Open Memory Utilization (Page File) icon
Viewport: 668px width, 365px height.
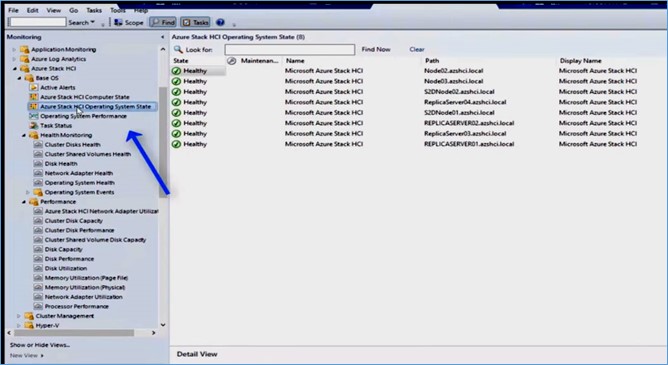(x=38, y=278)
